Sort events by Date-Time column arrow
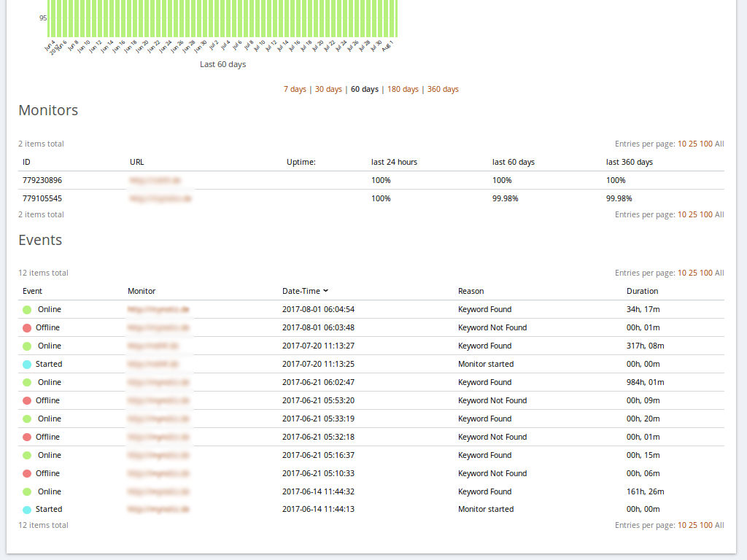Viewport: 747px width, 560px height. pyautogui.click(x=326, y=291)
